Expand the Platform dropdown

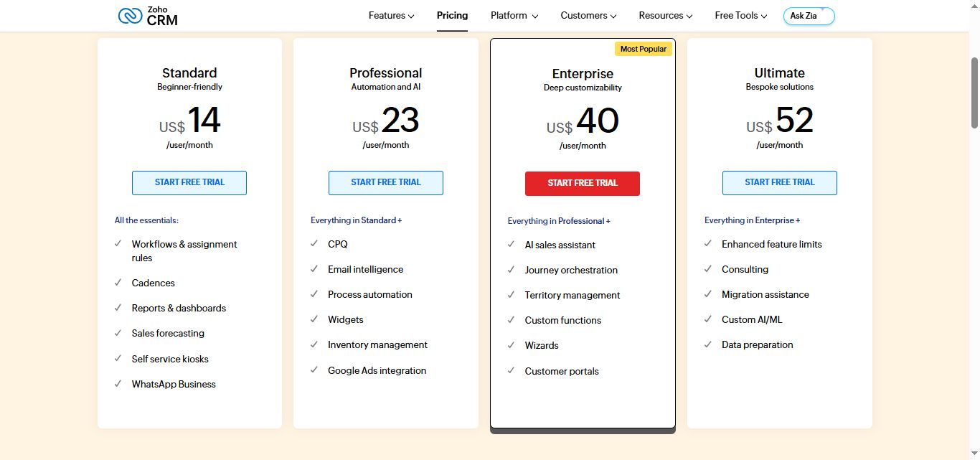514,15
